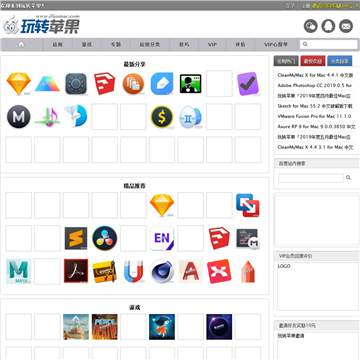Open the Axure RP 9 for Mac link

point(316,127)
